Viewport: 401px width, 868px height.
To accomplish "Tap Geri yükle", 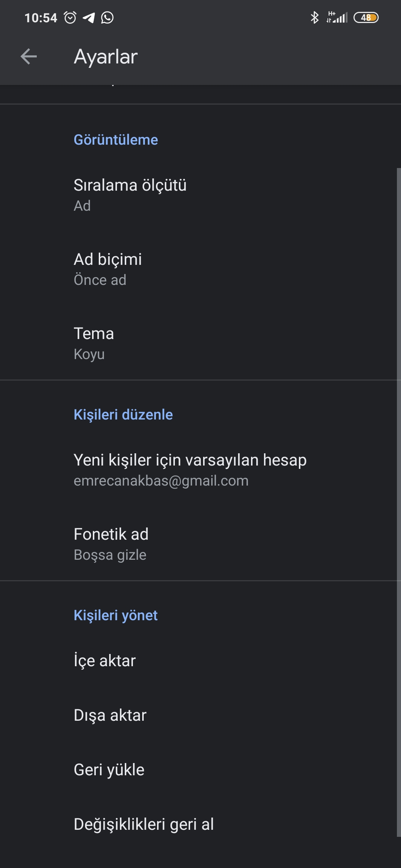I will 200,770.
